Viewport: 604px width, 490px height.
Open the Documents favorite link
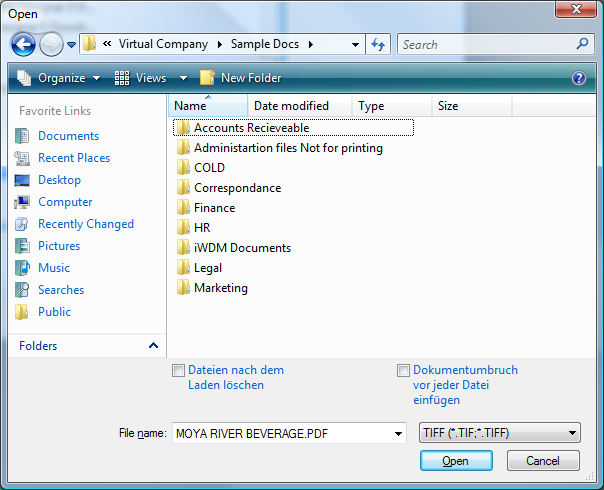tap(69, 136)
